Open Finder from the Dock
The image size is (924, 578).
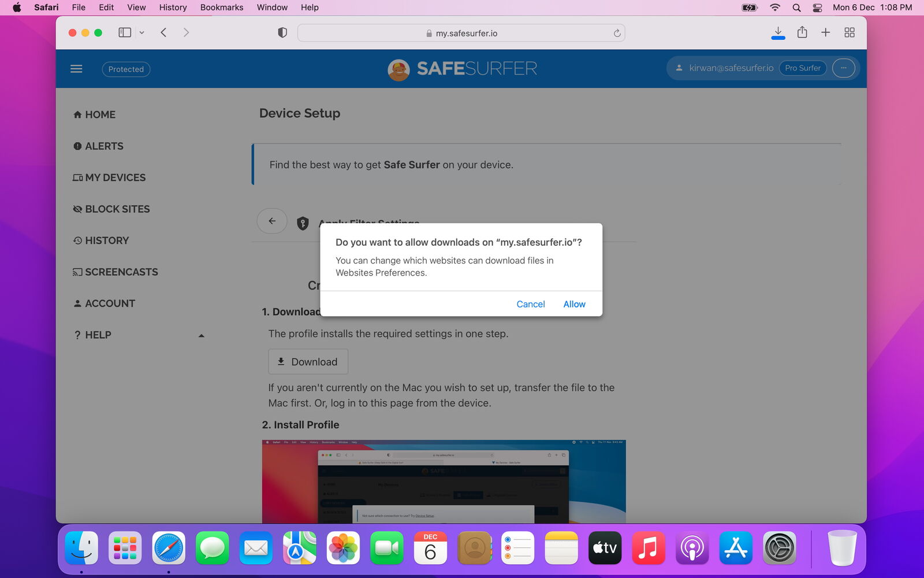click(x=81, y=548)
